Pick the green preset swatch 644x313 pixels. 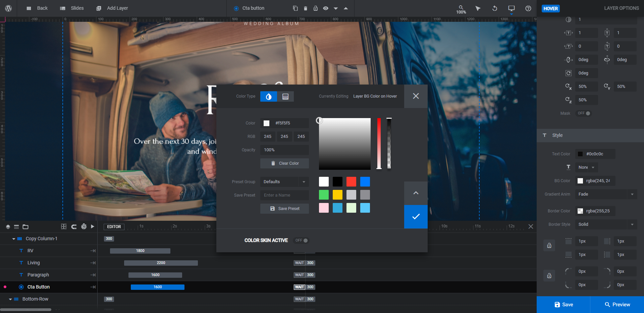(x=324, y=195)
